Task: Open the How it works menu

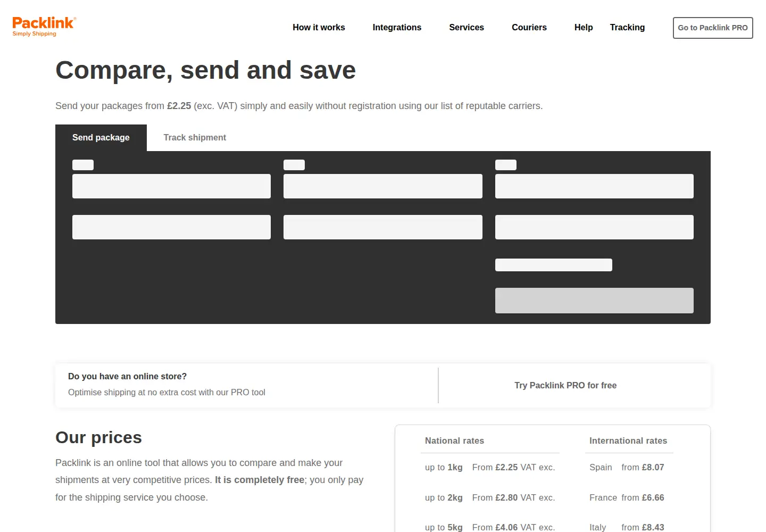Action: point(319,27)
